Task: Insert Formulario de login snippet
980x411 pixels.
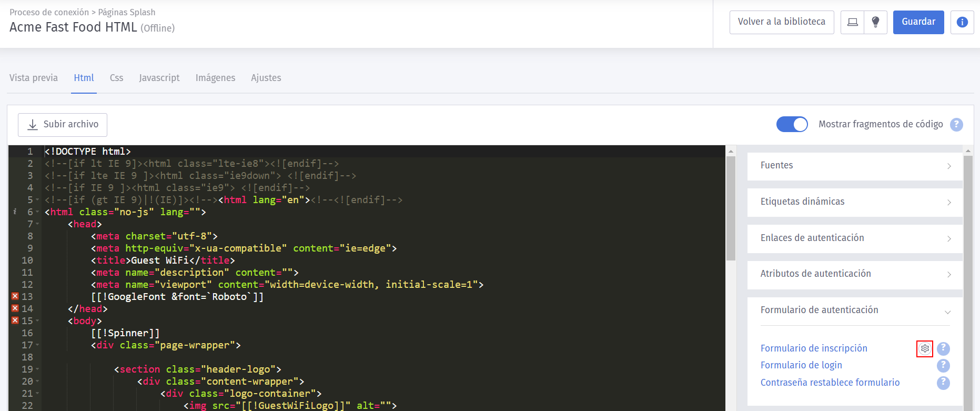Action: [x=801, y=365]
